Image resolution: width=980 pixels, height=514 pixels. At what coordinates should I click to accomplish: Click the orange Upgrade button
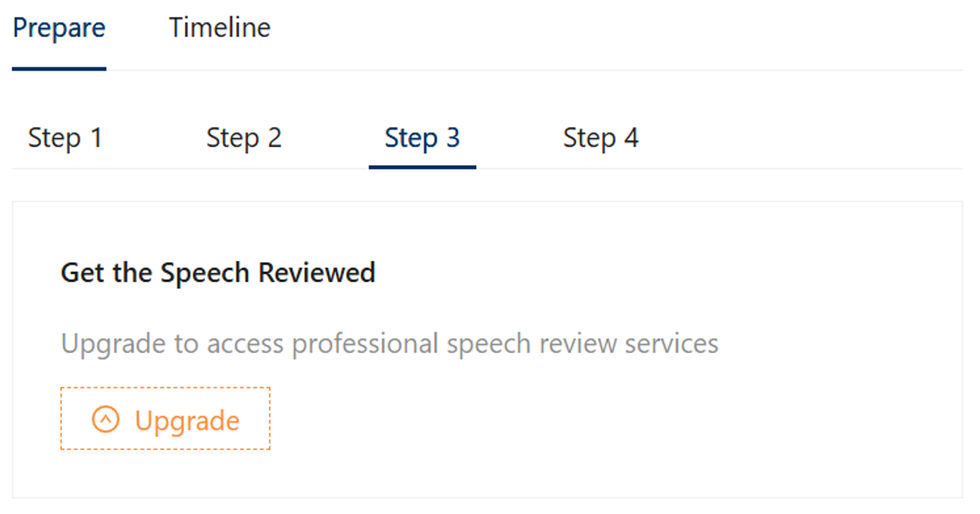pos(165,419)
